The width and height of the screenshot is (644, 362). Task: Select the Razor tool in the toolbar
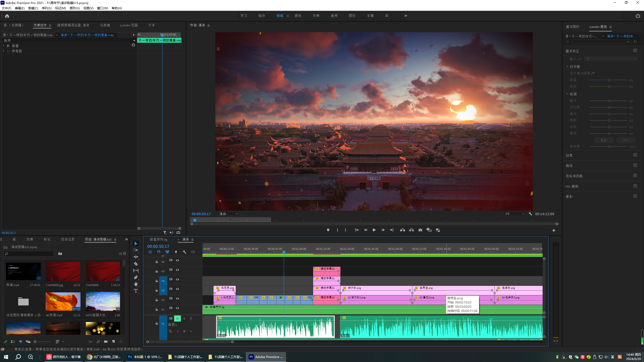coord(136,264)
